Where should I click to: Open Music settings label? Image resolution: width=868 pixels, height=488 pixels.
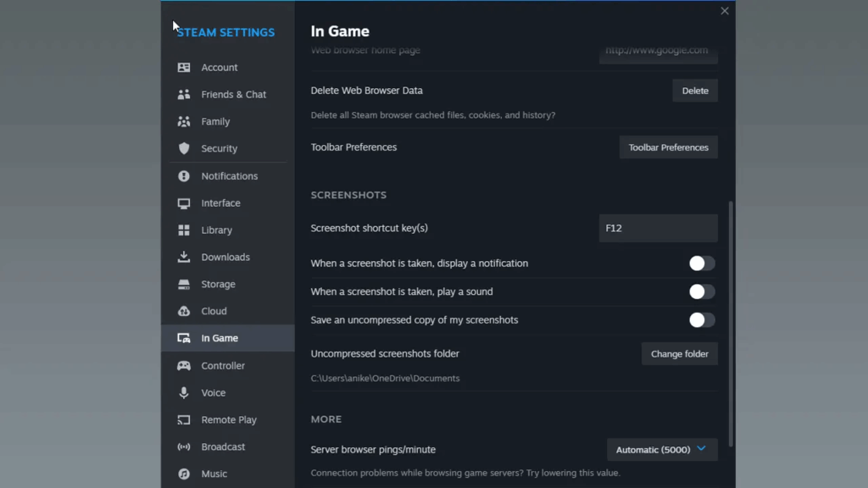tap(214, 474)
